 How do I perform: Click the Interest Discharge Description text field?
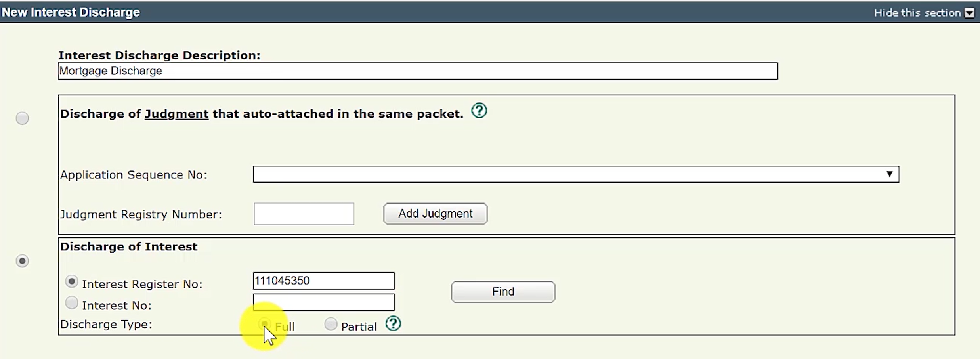418,71
